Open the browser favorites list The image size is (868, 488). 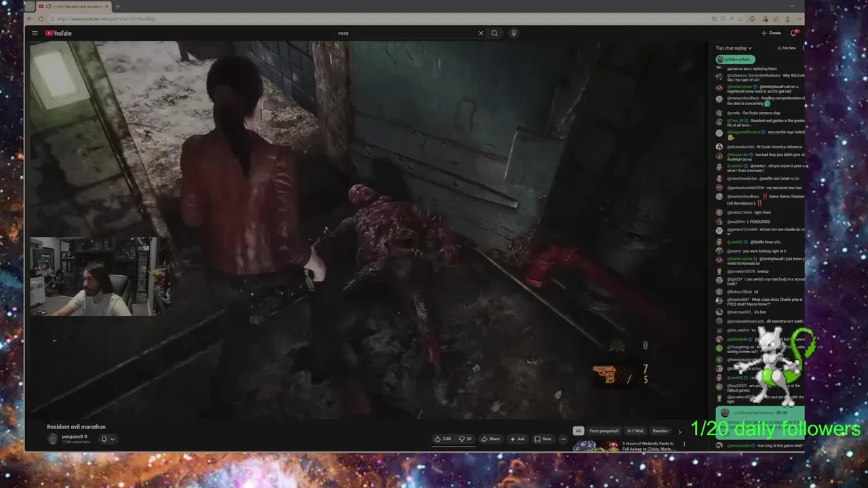pyautogui.click(x=776, y=19)
